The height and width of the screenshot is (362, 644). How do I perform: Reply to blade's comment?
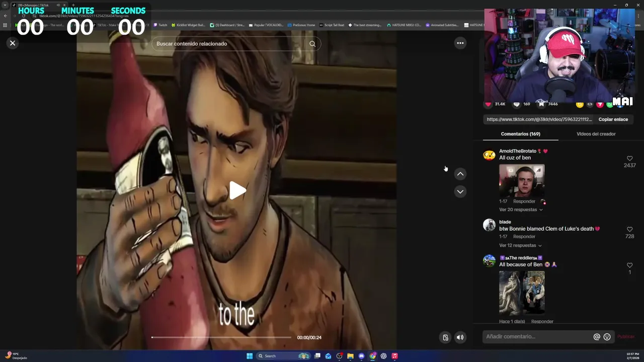(x=524, y=237)
